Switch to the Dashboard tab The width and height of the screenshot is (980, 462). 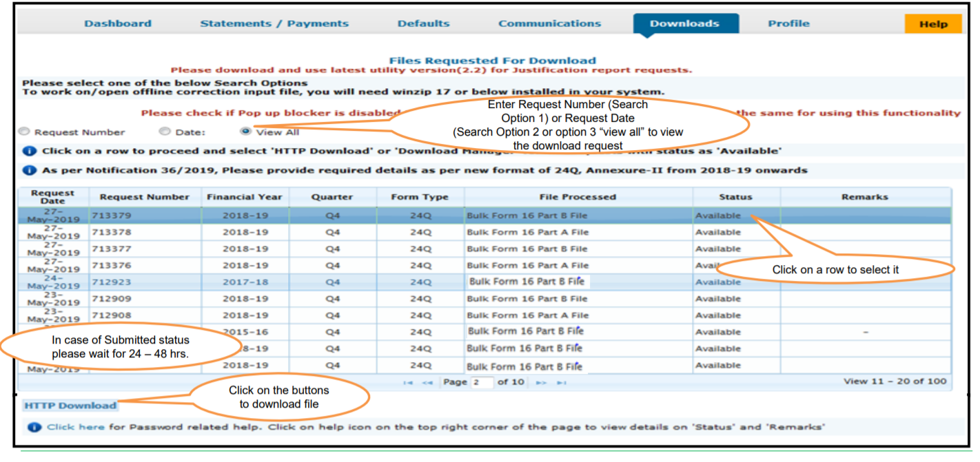pyautogui.click(x=117, y=23)
